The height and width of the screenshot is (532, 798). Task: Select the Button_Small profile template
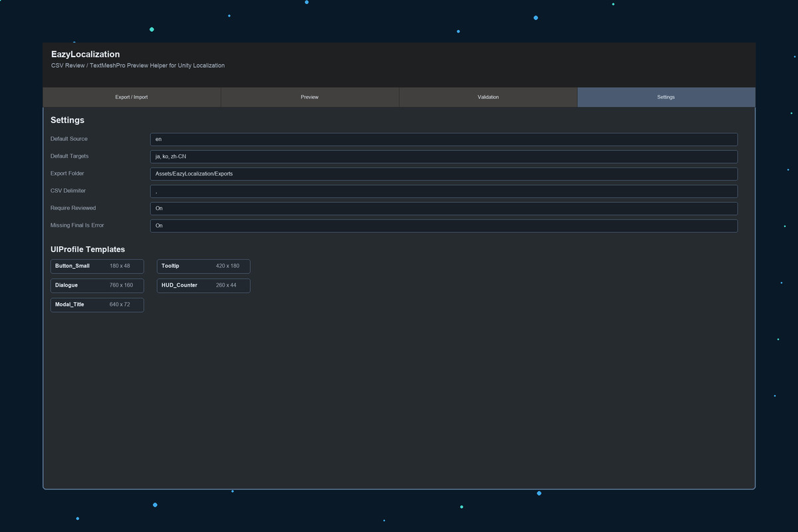coord(97,266)
